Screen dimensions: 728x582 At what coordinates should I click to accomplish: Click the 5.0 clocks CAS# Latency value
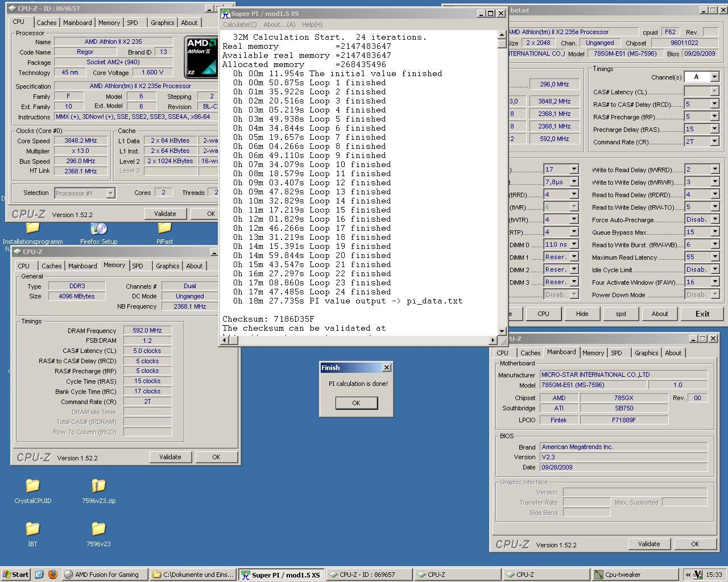point(147,351)
